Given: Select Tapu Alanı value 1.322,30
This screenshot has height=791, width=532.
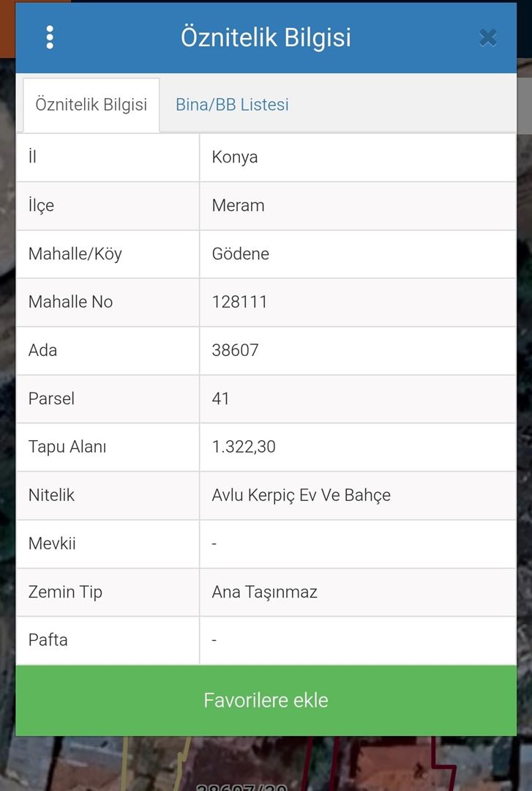Looking at the screenshot, I should coord(244,447).
